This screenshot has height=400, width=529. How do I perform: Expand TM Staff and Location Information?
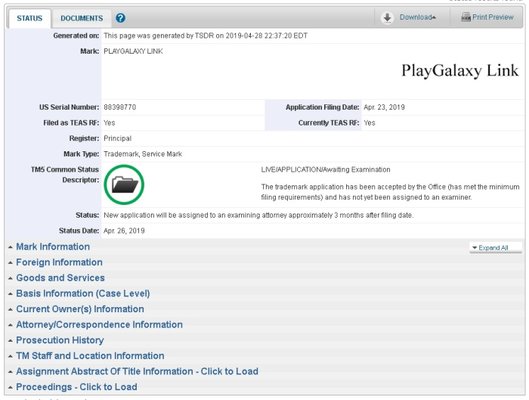(x=90, y=355)
